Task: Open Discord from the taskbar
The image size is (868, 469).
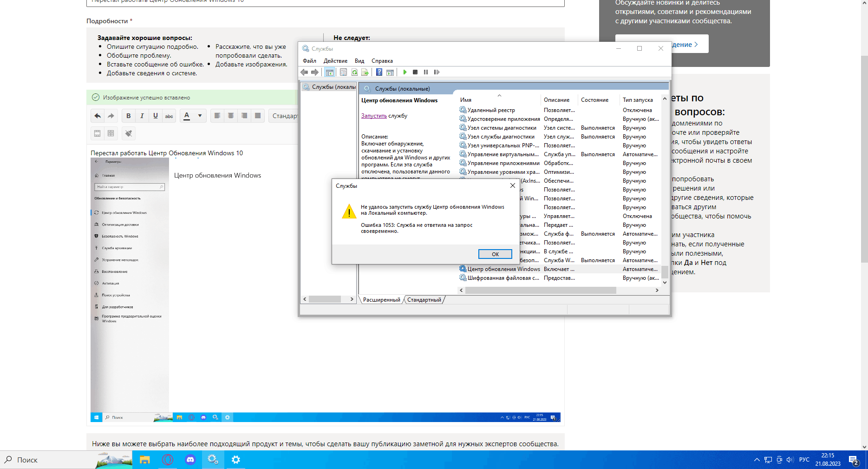Action: tap(190, 460)
